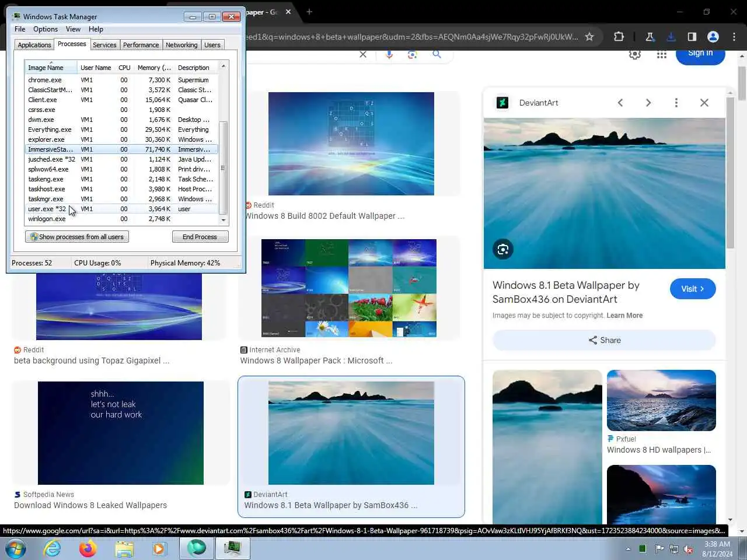Open Learn More copyright link
Viewport: 747px width, 560px height.
(x=624, y=316)
